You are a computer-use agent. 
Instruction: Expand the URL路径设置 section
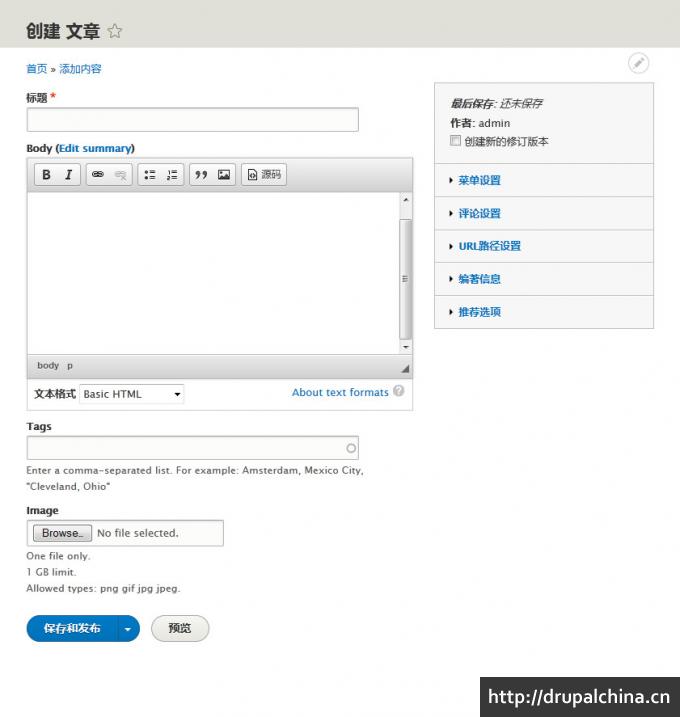(x=490, y=246)
